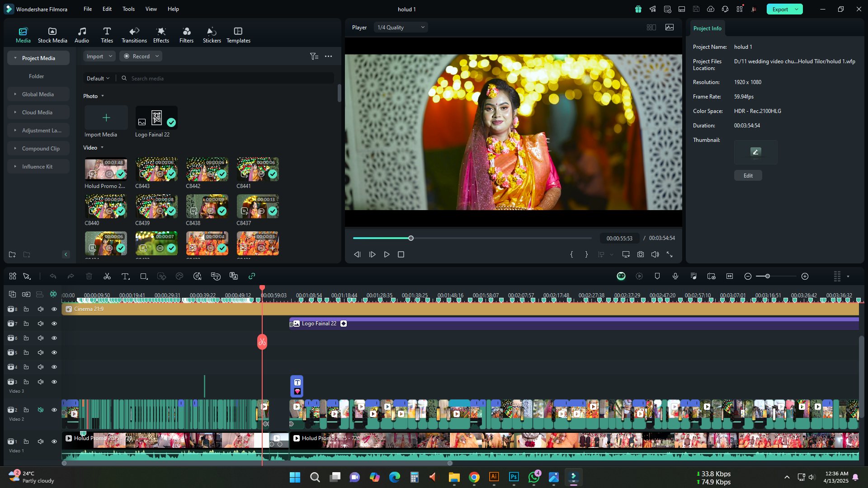Click the split scissors tool in timeline toolbar
Viewport: 868px width, 488px height.
coord(107,276)
